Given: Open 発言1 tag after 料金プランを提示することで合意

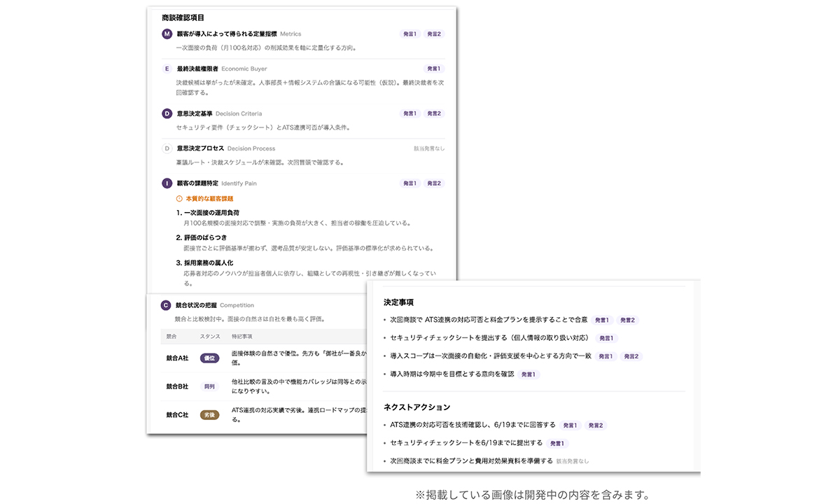Looking at the screenshot, I should [602, 320].
